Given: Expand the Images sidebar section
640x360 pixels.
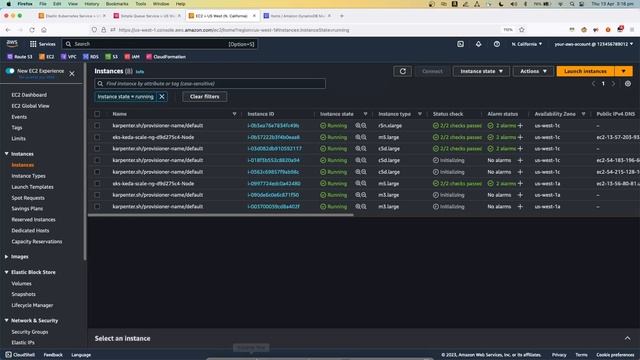Looking at the screenshot, I should [7, 257].
